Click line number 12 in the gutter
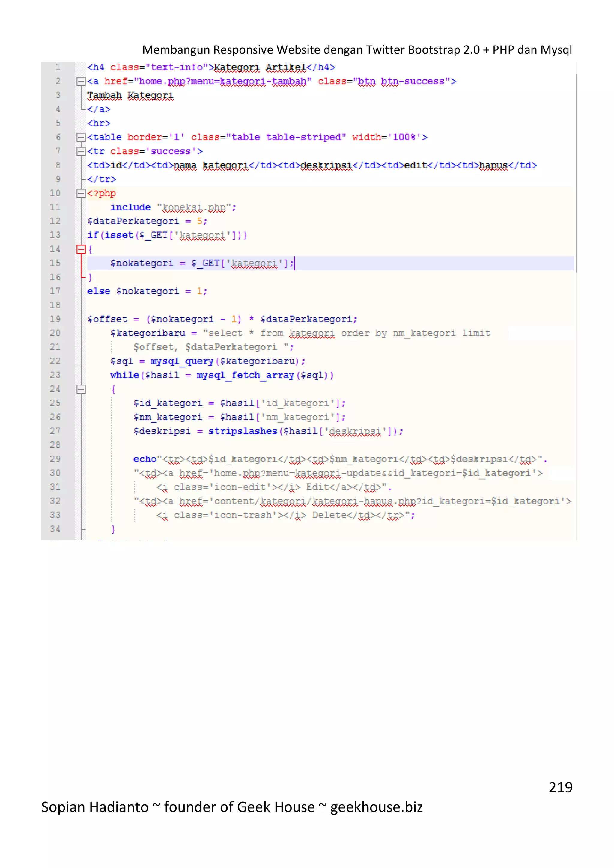614x868 pixels. [x=55, y=221]
